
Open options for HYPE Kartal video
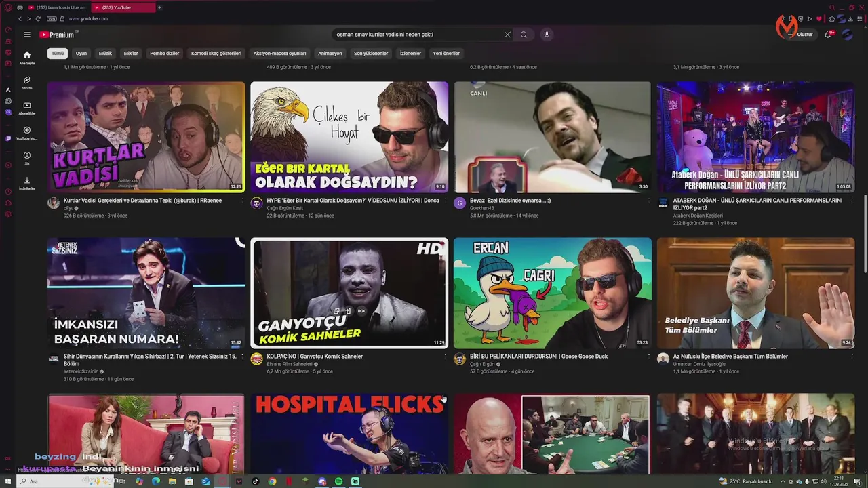click(446, 201)
